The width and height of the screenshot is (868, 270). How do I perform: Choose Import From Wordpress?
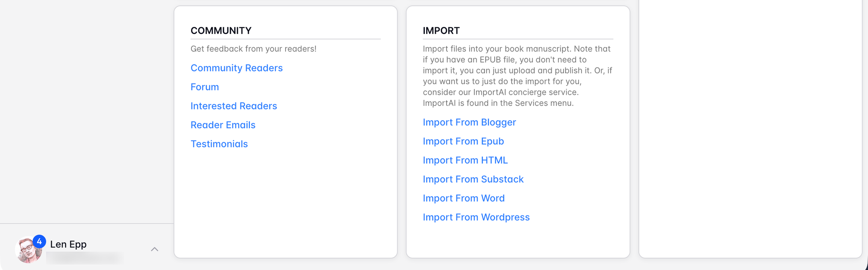pos(476,217)
